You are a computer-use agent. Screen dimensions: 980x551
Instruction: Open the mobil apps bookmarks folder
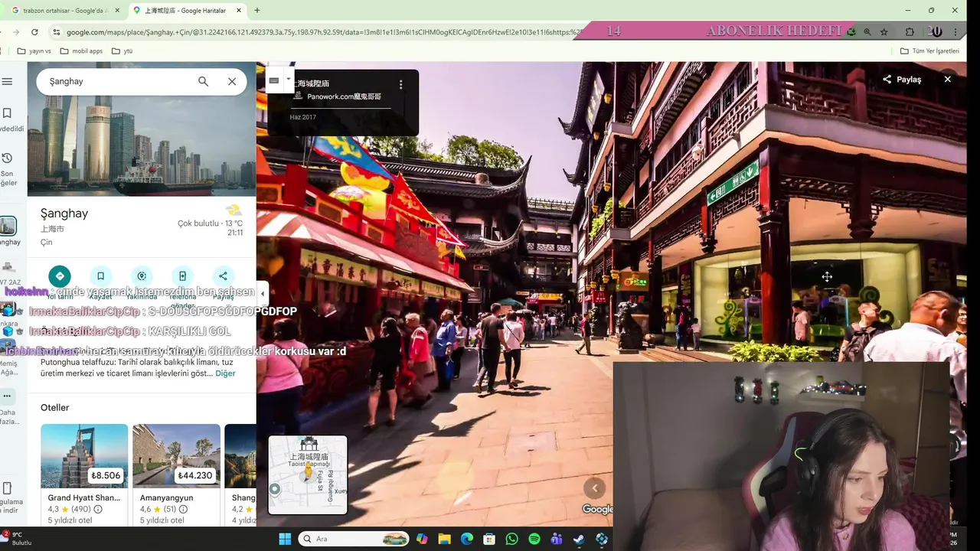click(x=80, y=51)
